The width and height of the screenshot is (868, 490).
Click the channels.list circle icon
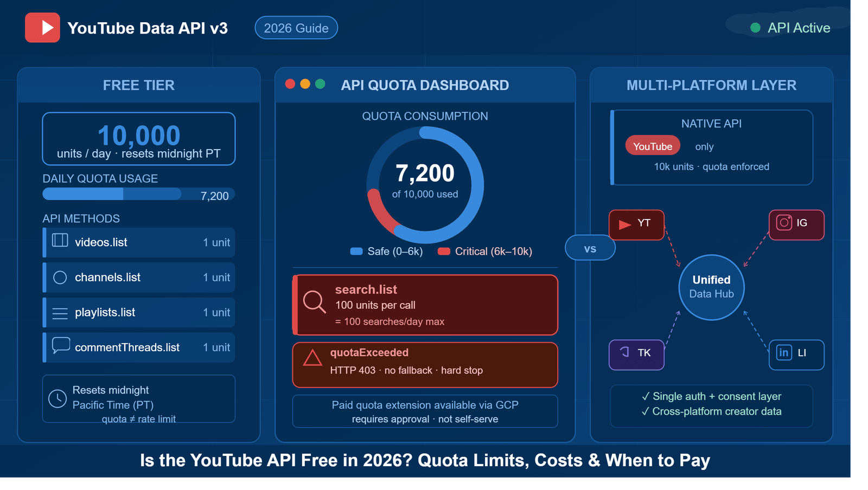click(60, 278)
